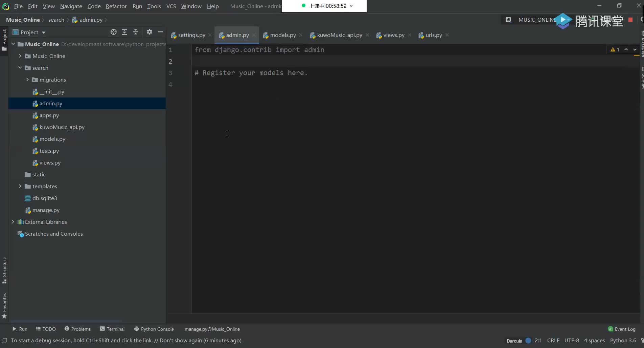Close the settings.py tab
The image size is (644, 348).
(210, 35)
